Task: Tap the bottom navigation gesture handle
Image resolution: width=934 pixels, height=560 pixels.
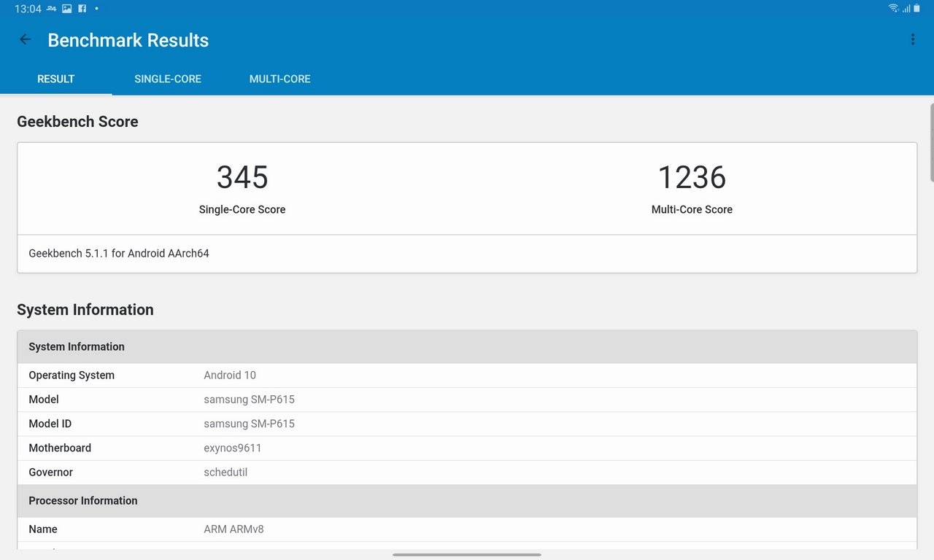Action: tap(467, 555)
